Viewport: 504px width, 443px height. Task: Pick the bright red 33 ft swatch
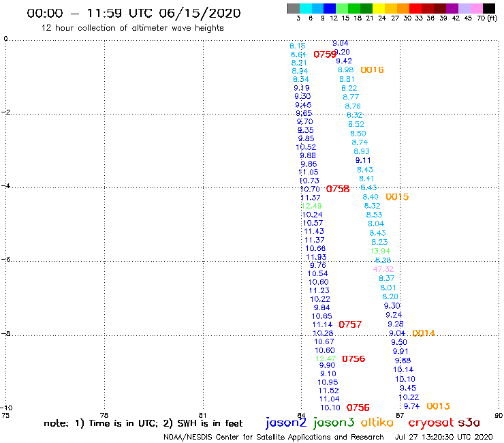tap(415, 8)
